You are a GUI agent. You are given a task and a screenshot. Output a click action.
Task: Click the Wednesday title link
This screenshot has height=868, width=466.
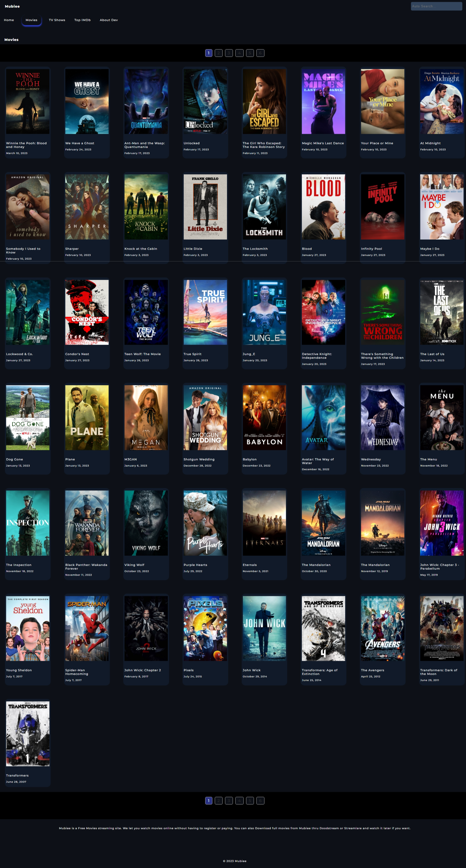point(371,459)
